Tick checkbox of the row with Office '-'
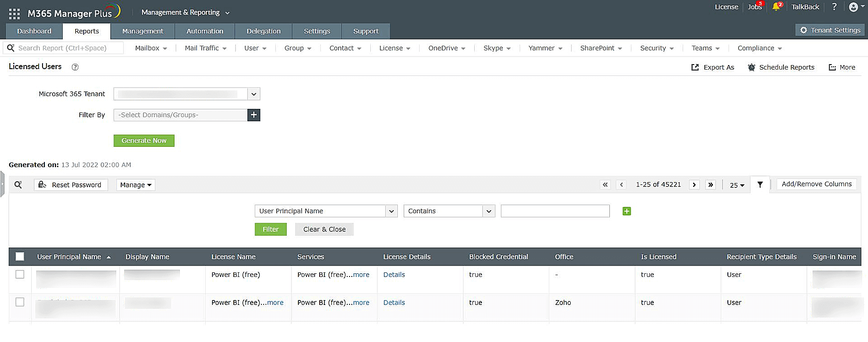This screenshot has height=342, width=868. (20, 274)
